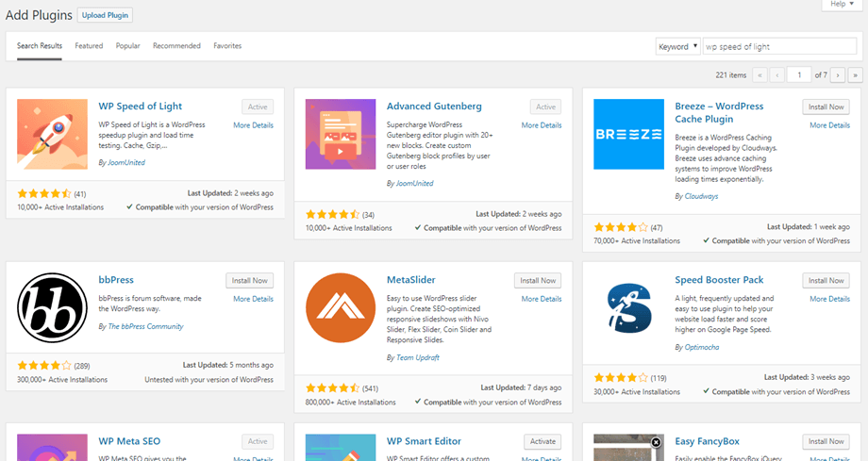Switch to the Search Results tab
The height and width of the screenshot is (461, 868).
(x=40, y=46)
